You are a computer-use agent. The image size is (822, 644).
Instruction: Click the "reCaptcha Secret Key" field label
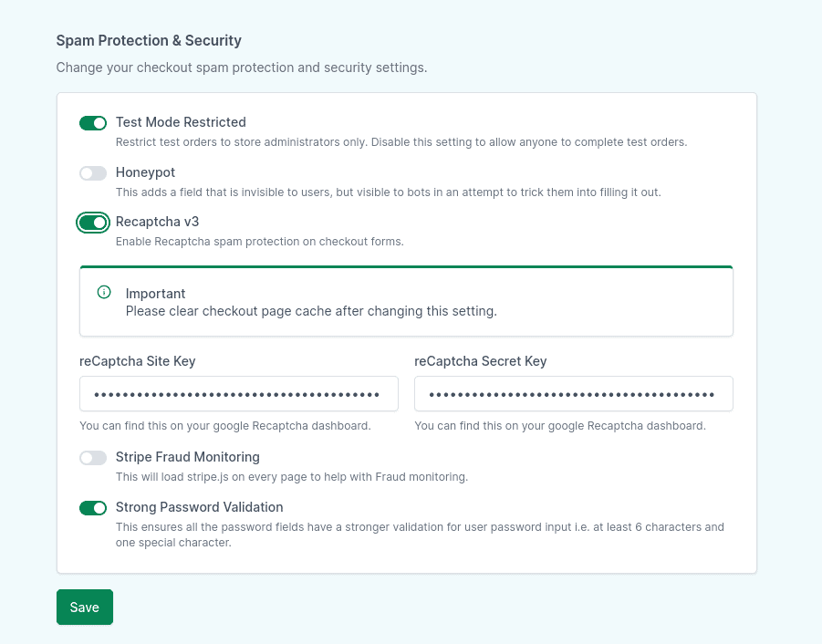pyautogui.click(x=480, y=361)
